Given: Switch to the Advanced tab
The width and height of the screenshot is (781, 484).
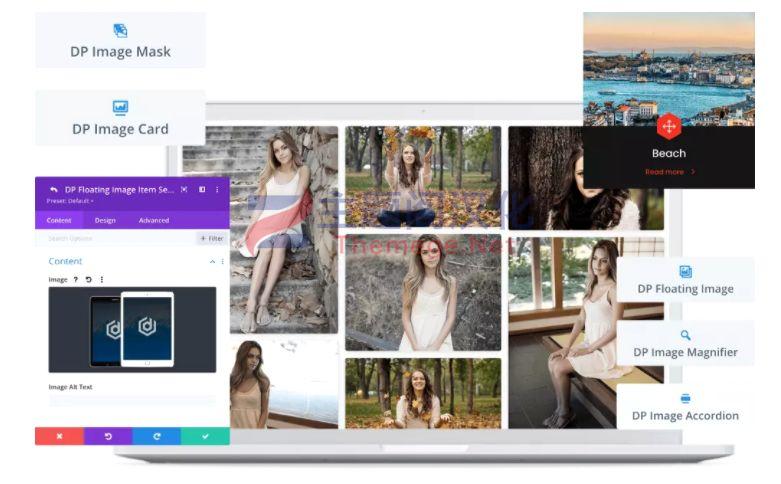Looking at the screenshot, I should (153, 220).
